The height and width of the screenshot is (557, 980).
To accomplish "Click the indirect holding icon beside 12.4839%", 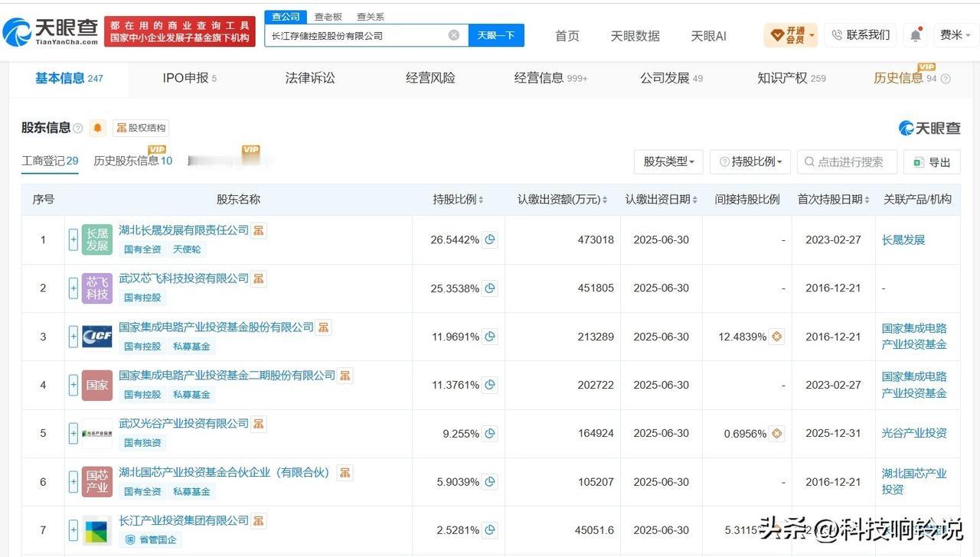I will click(x=776, y=337).
